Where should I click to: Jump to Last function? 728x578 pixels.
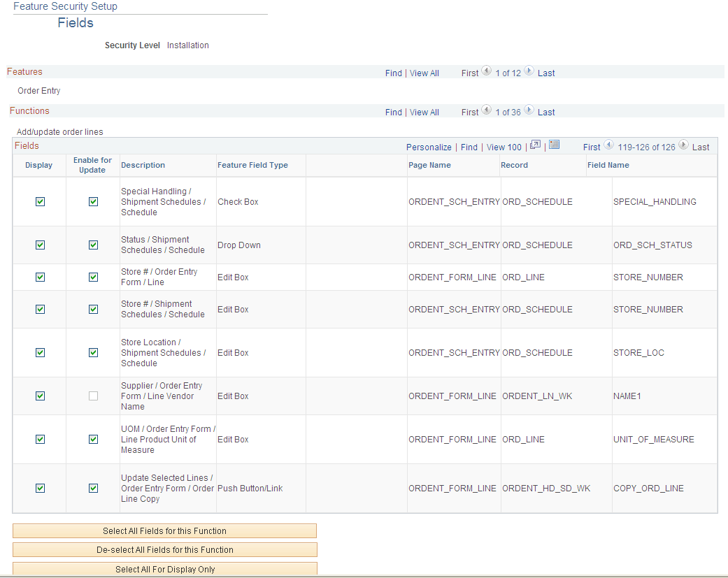(546, 113)
